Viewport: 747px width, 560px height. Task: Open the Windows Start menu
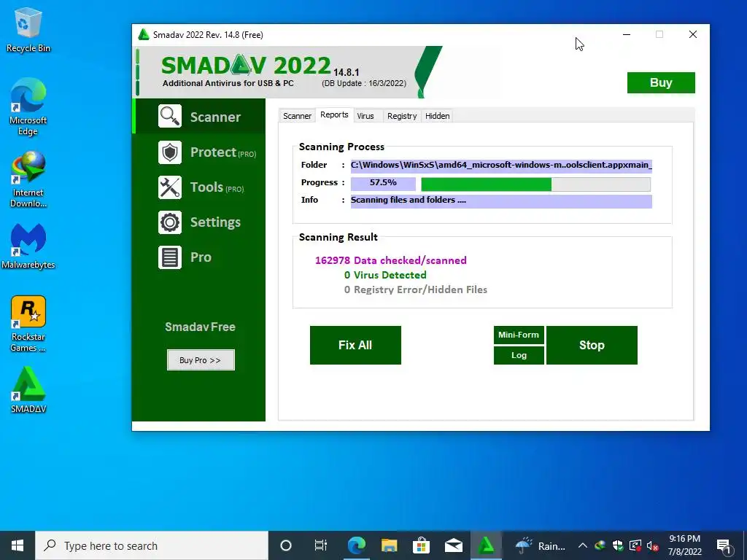point(18,545)
